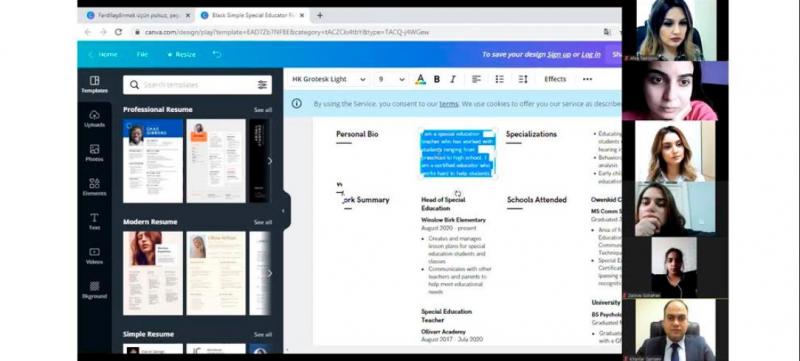Click the Search templates input field
The width and height of the screenshot is (800, 361).
[197, 85]
